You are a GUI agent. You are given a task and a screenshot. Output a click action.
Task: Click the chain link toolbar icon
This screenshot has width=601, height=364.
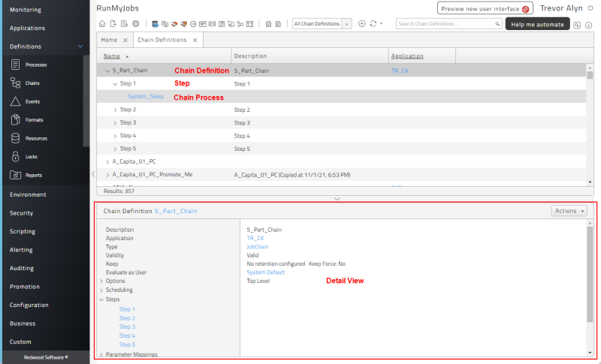click(240, 24)
